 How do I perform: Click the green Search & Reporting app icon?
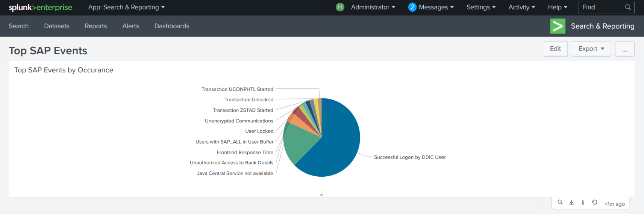(x=558, y=26)
